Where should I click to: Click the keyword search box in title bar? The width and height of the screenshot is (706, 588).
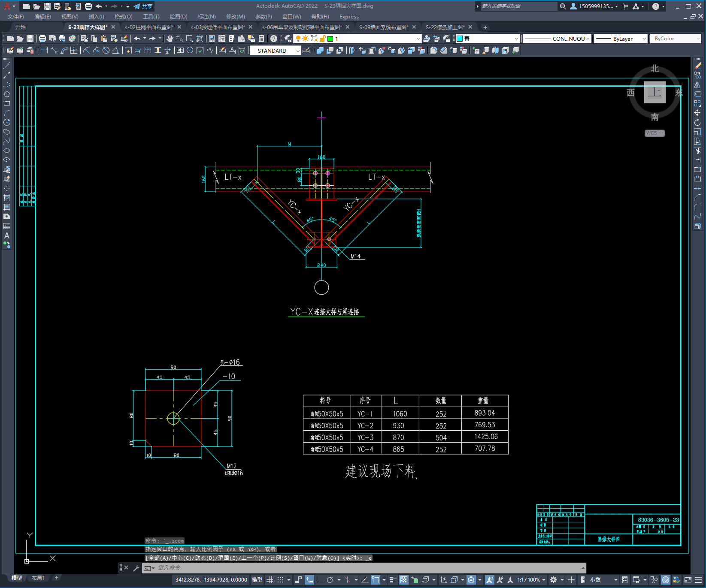pyautogui.click(x=519, y=6)
